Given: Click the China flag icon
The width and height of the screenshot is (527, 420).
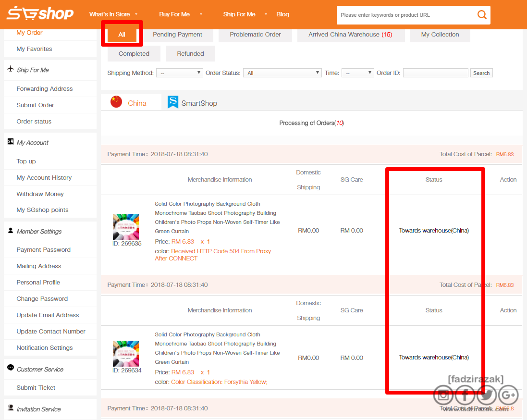Looking at the screenshot, I should (116, 101).
